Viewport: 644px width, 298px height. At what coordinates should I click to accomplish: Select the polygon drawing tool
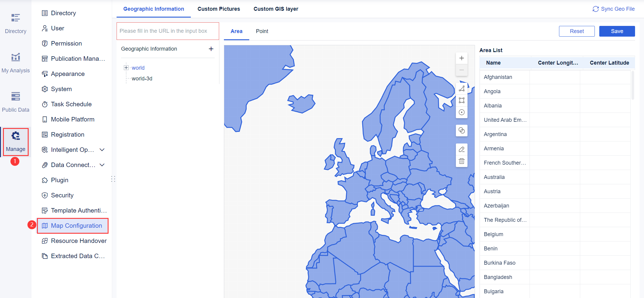coord(462,88)
